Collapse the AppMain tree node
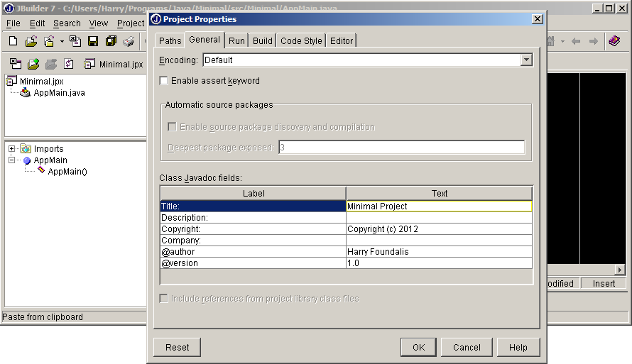Screen dimensions: 632x364 11,160
